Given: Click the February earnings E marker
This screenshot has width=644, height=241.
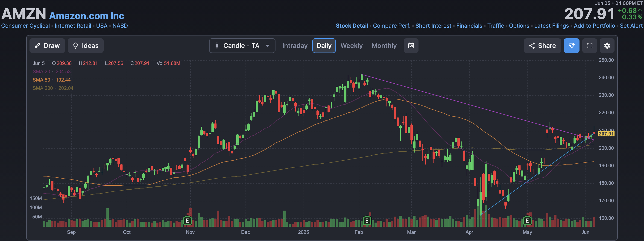Looking at the screenshot, I should point(367,220).
